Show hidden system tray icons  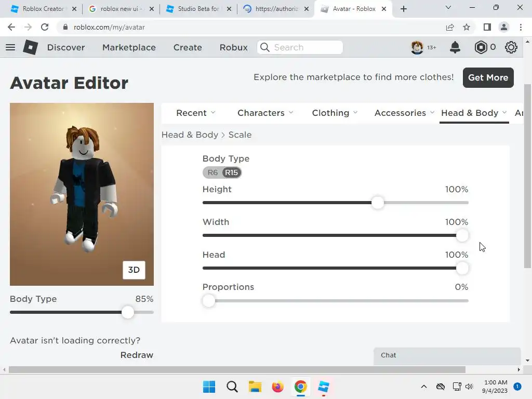pos(424,387)
